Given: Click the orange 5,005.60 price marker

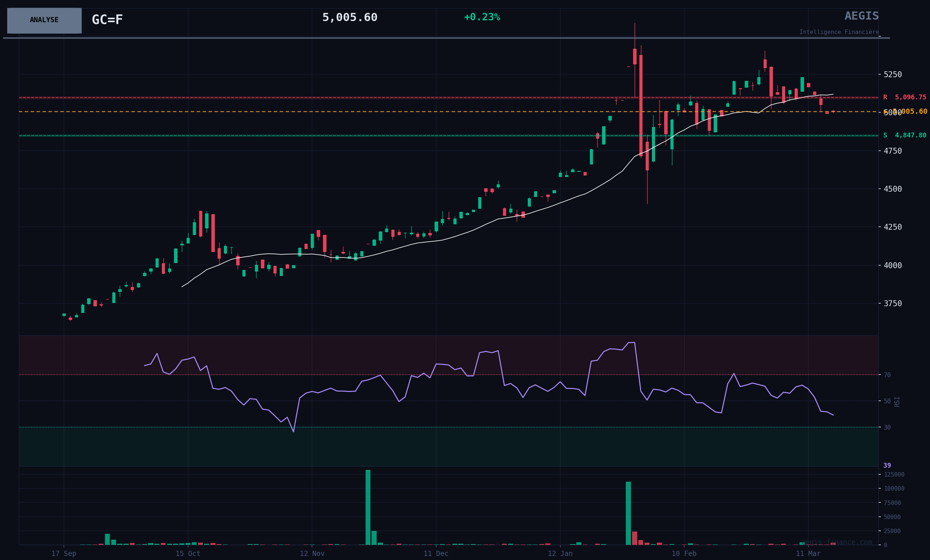Looking at the screenshot, I should coord(913,112).
